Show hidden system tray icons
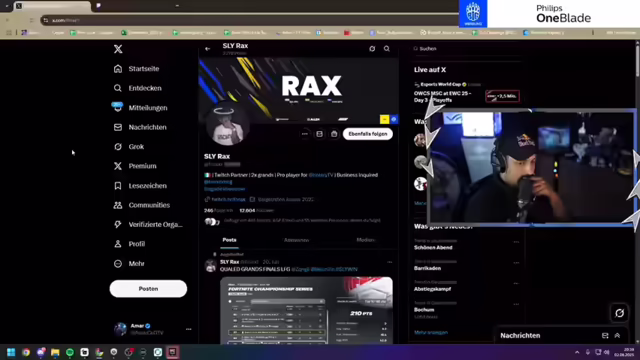This screenshot has height=360, width=640. [577, 352]
